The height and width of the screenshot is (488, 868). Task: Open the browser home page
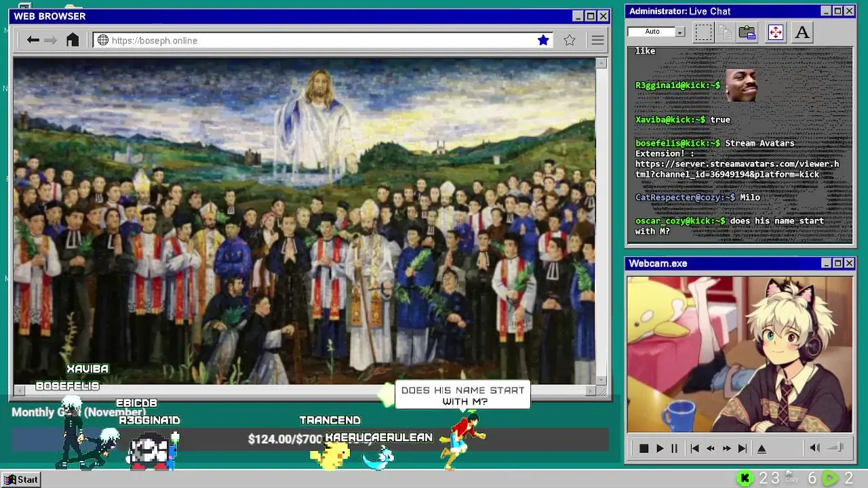73,40
